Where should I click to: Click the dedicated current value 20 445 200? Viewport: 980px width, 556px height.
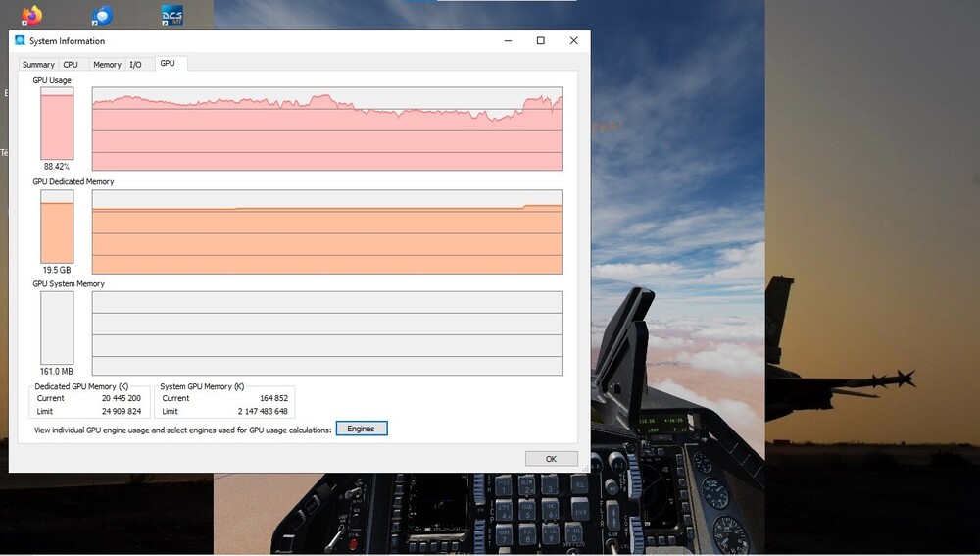click(122, 398)
